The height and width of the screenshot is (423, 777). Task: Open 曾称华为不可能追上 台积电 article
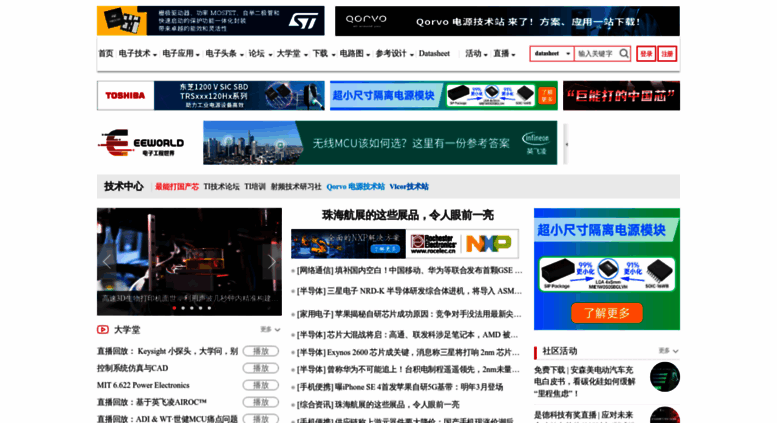pos(408,370)
